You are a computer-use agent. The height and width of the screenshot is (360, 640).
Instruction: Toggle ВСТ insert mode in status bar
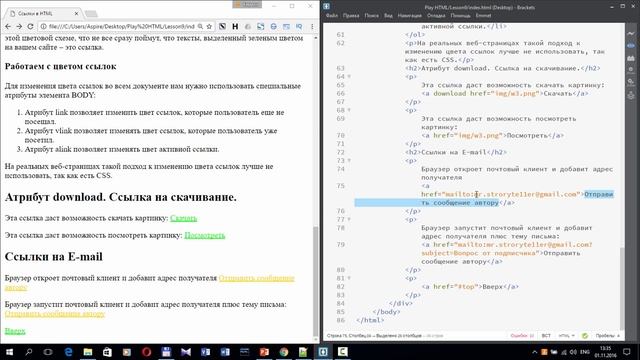(x=546, y=336)
